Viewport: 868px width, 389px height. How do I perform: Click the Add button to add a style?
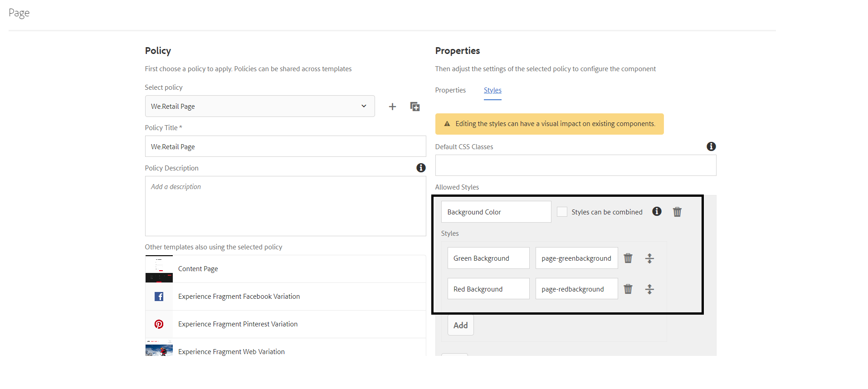pos(460,325)
